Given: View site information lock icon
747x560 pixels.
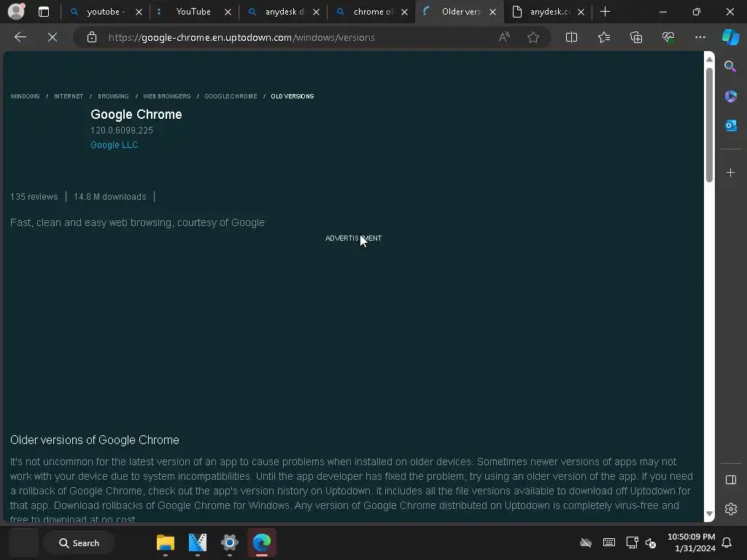Looking at the screenshot, I should tap(92, 37).
